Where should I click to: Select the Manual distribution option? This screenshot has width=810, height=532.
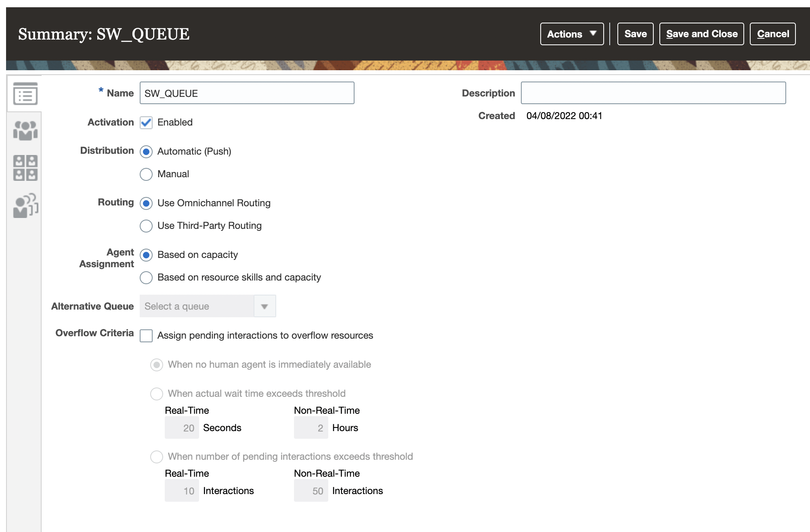point(146,174)
